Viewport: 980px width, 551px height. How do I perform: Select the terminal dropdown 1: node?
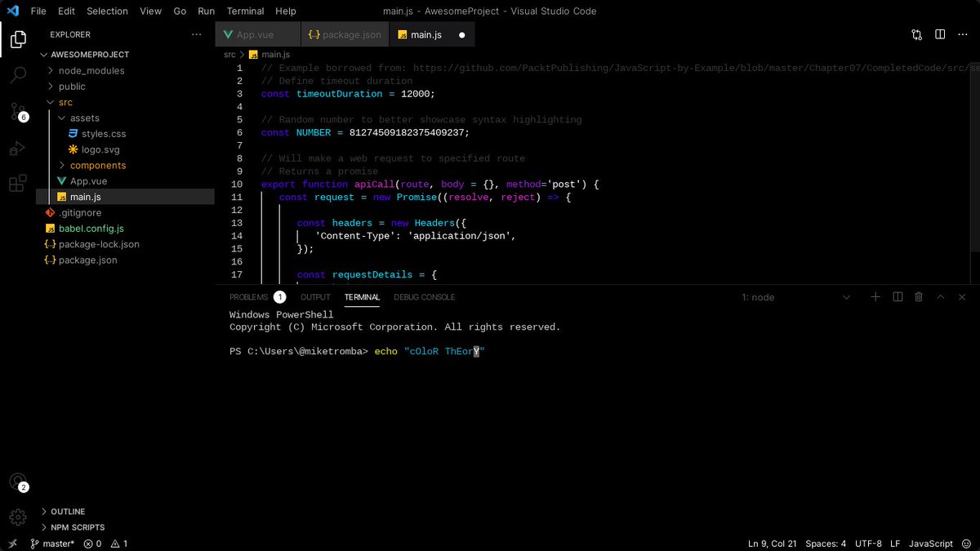(x=795, y=297)
